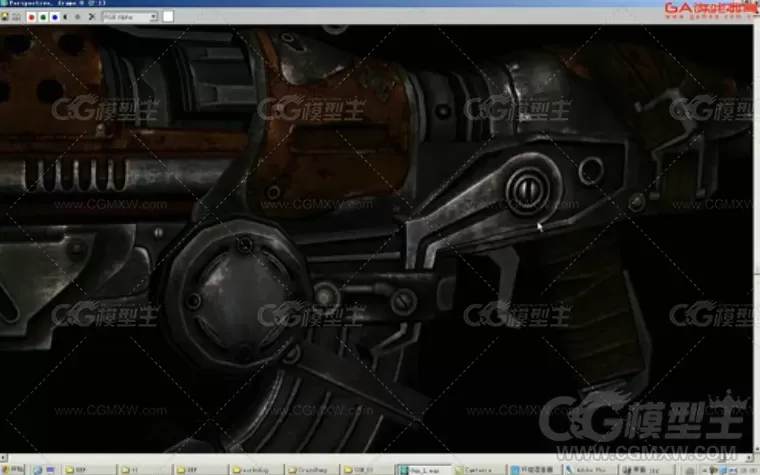Toggle the alpha channel display icon

click(x=66, y=17)
